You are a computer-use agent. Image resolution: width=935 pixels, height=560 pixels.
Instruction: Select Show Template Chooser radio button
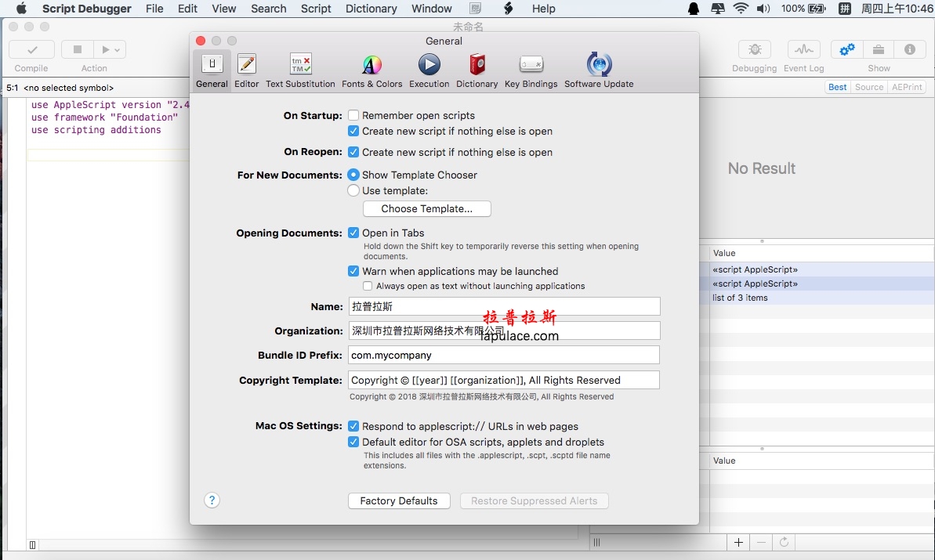(353, 175)
